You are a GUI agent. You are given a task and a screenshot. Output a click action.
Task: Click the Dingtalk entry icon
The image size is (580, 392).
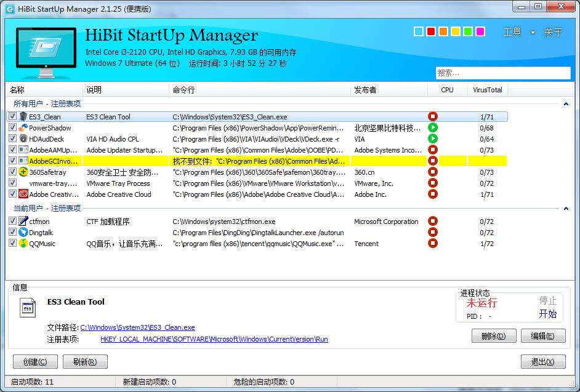coord(23,233)
